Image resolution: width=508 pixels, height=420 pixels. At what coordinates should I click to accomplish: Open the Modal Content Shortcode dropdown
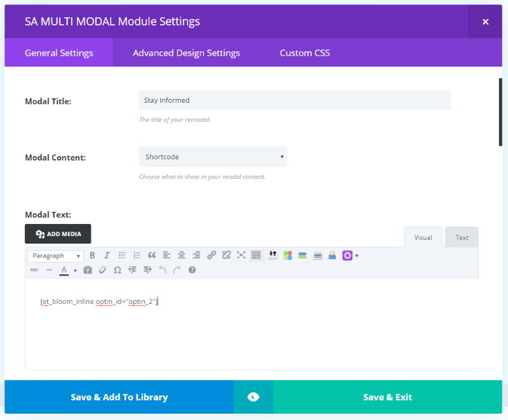[213, 157]
